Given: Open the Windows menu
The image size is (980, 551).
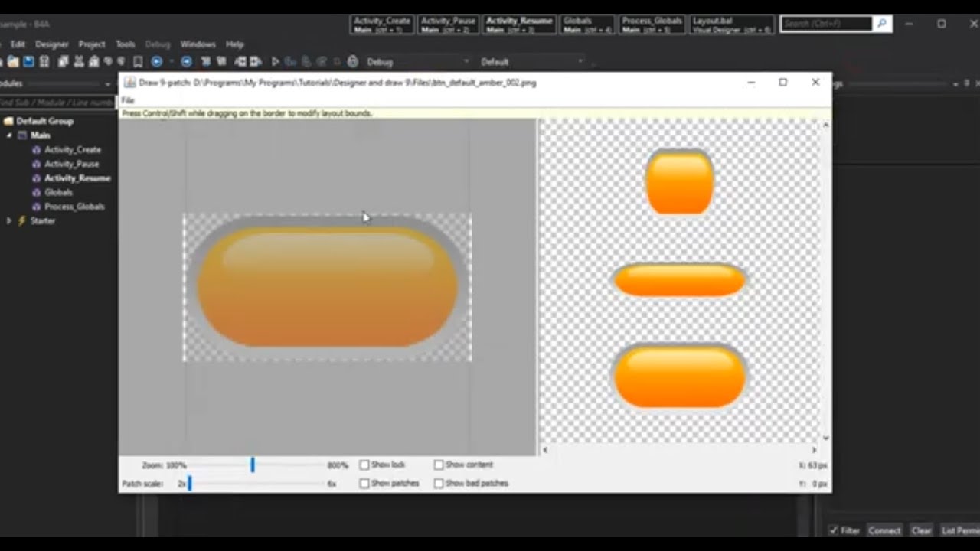Looking at the screenshot, I should (x=198, y=44).
